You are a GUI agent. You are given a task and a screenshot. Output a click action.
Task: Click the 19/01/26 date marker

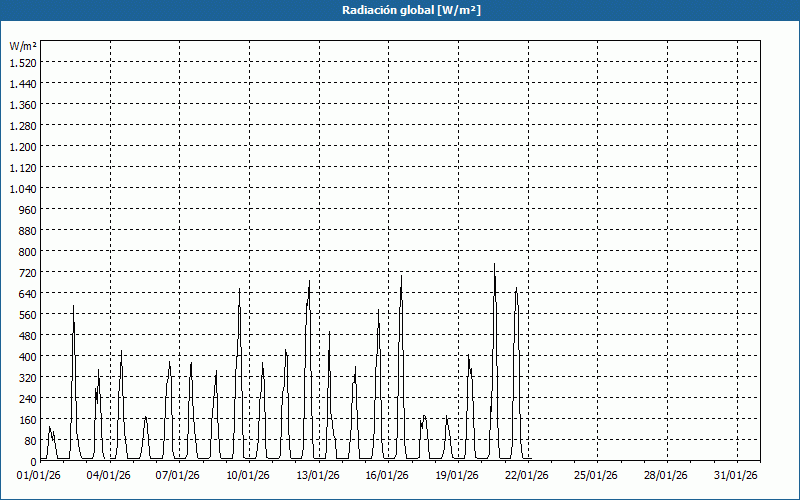pos(458,475)
